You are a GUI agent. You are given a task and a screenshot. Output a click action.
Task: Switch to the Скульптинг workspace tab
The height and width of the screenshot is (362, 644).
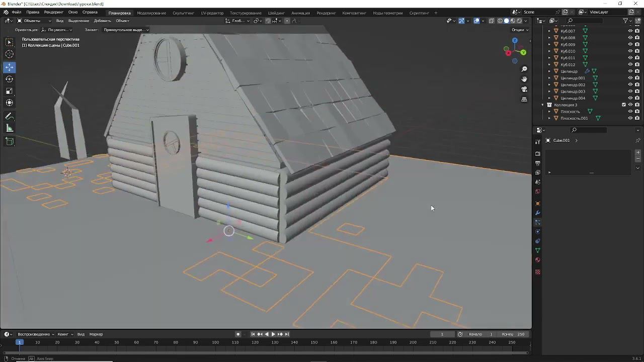click(183, 13)
